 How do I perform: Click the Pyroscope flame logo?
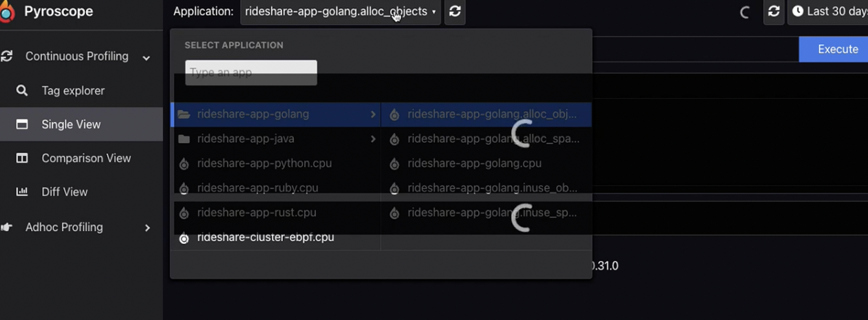6,12
